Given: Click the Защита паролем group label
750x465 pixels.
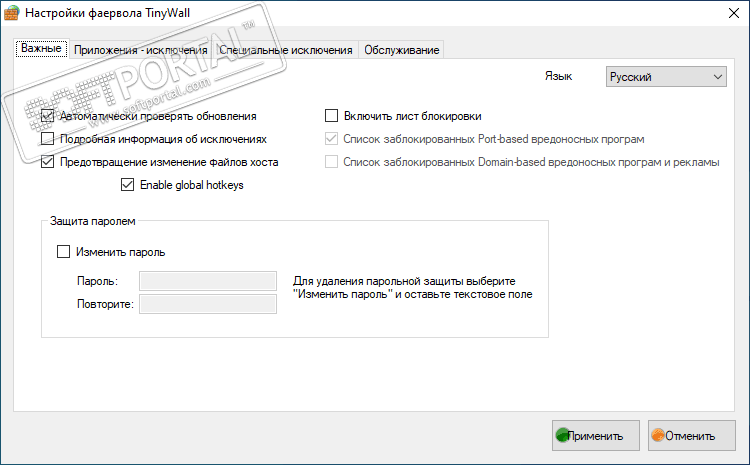Looking at the screenshot, I should (x=93, y=221).
